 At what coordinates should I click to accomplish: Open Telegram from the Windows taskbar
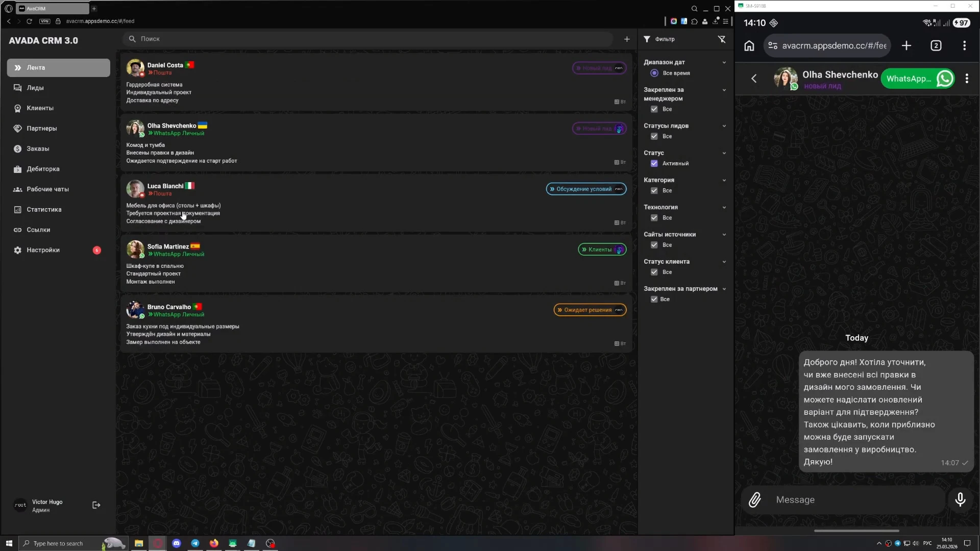(195, 543)
